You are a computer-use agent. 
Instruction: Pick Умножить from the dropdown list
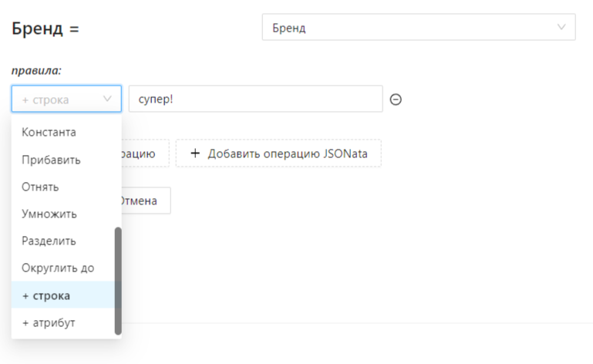tap(49, 214)
